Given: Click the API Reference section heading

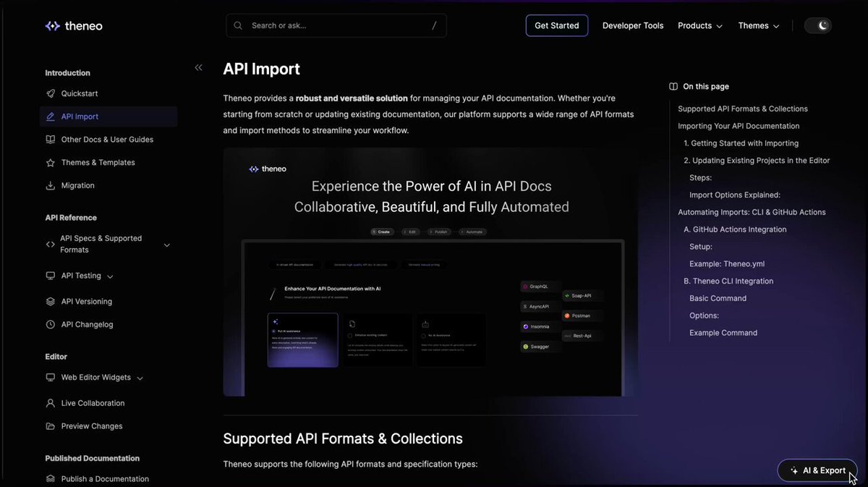Looking at the screenshot, I should pyautogui.click(x=71, y=218).
